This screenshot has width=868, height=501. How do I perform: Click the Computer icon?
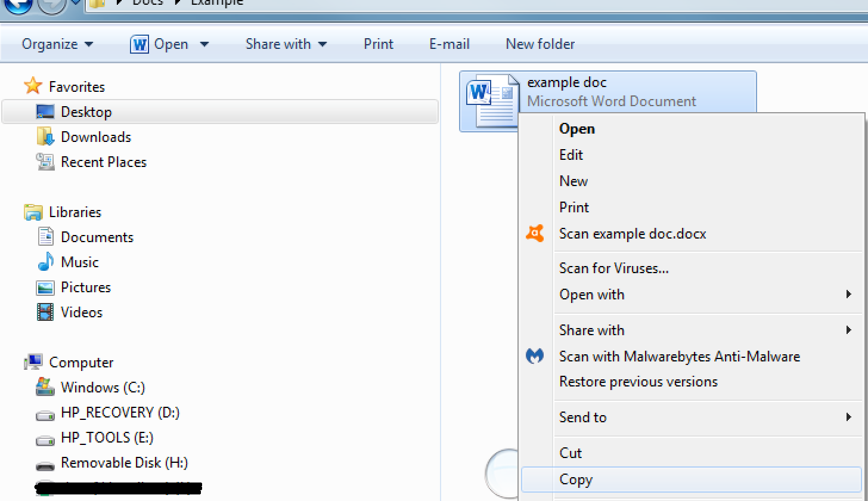33,361
